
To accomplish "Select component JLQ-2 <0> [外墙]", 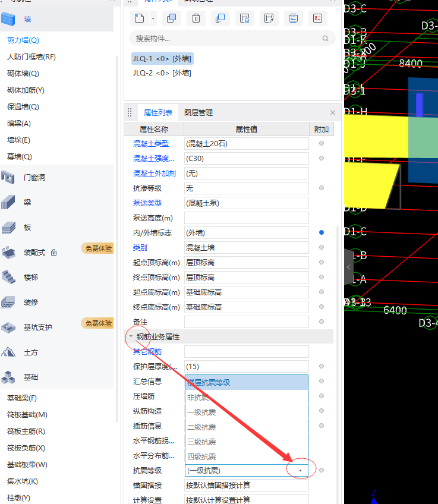I will coord(162,73).
